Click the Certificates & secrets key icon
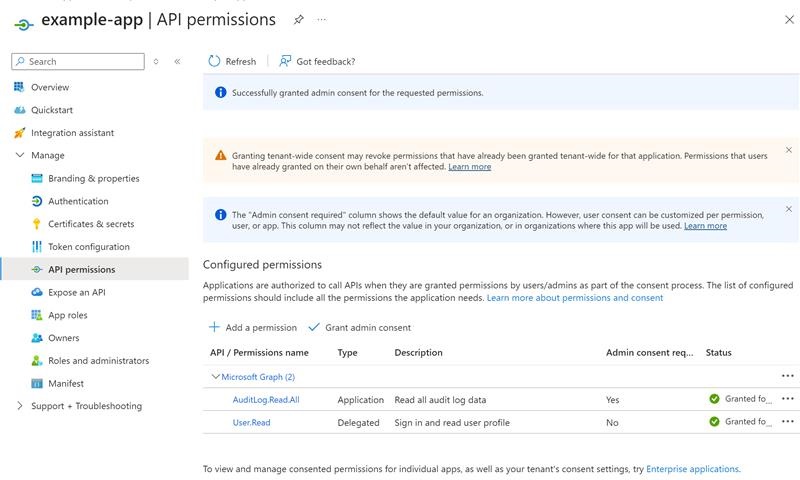 pyautogui.click(x=37, y=224)
